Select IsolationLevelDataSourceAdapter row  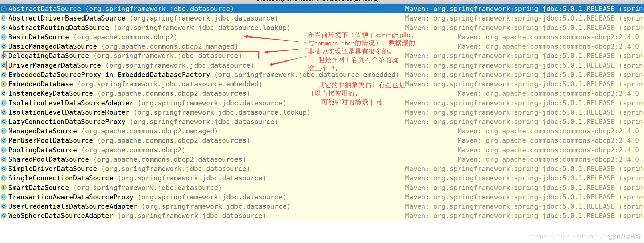coord(322,103)
